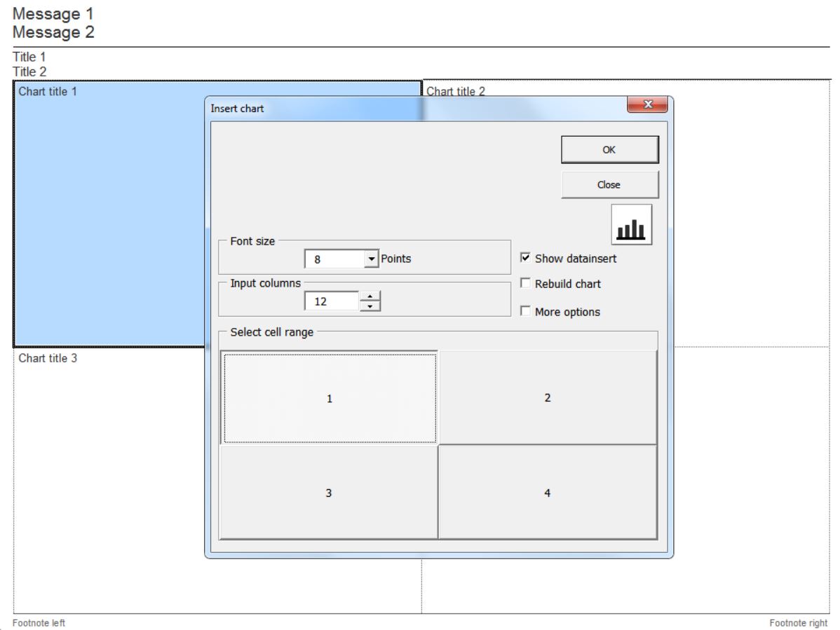Click the Footnote right text
Viewport: 840px width, 630px height.
tap(798, 623)
